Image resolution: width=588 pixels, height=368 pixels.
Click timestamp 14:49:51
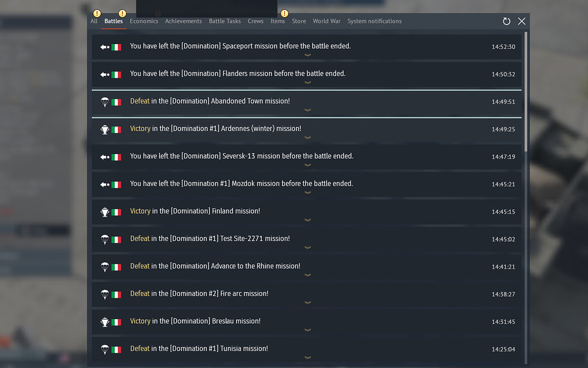503,102
